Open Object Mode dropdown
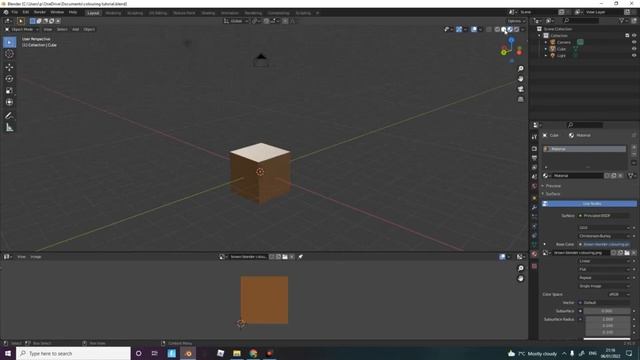This screenshot has width=640, height=360. click(21, 29)
